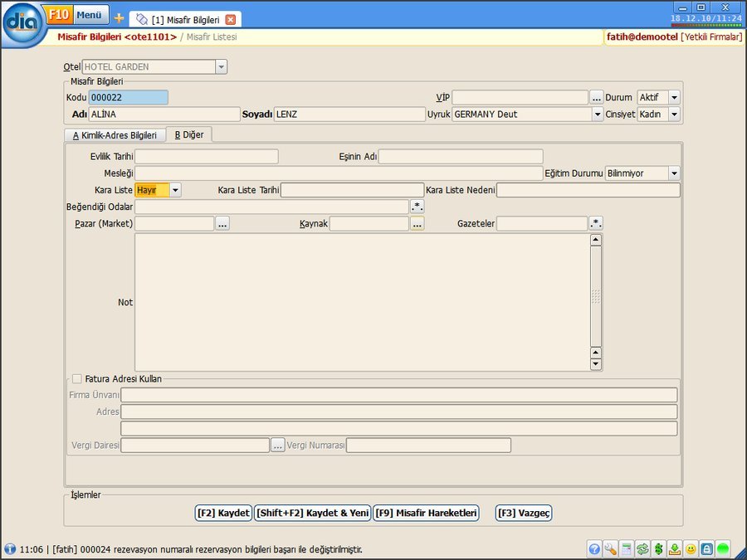The width and height of the screenshot is (747, 560).
Task: Click the blue help question mark icon
Action: coord(594,549)
